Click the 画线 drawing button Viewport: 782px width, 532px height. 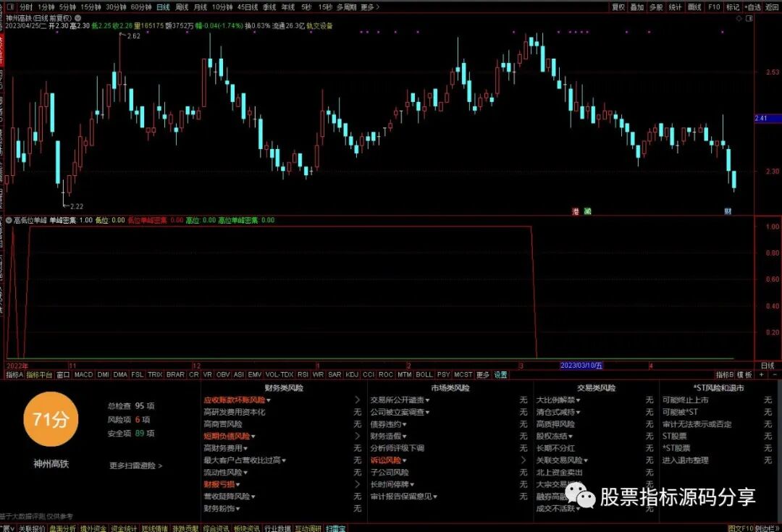tap(694, 7)
